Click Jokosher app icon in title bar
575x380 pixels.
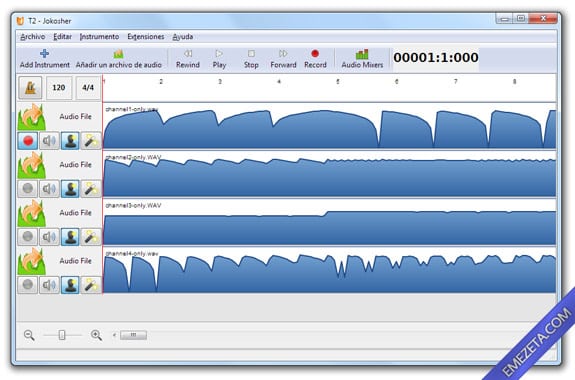coord(21,21)
